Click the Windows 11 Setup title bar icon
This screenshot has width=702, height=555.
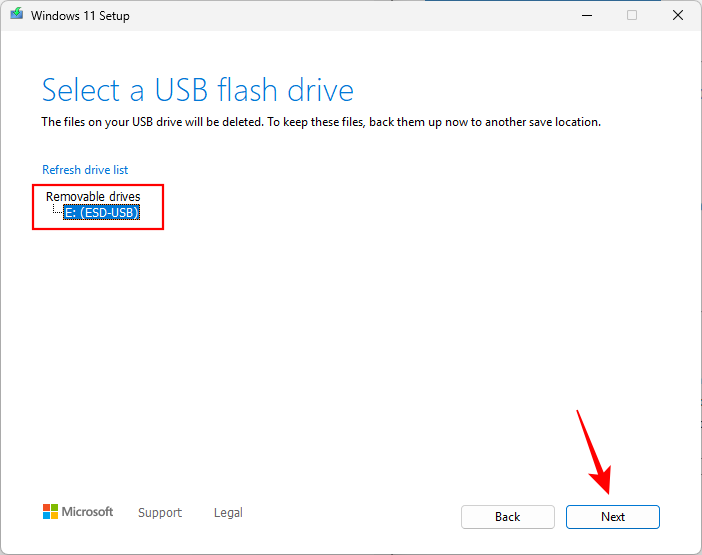tap(17, 16)
